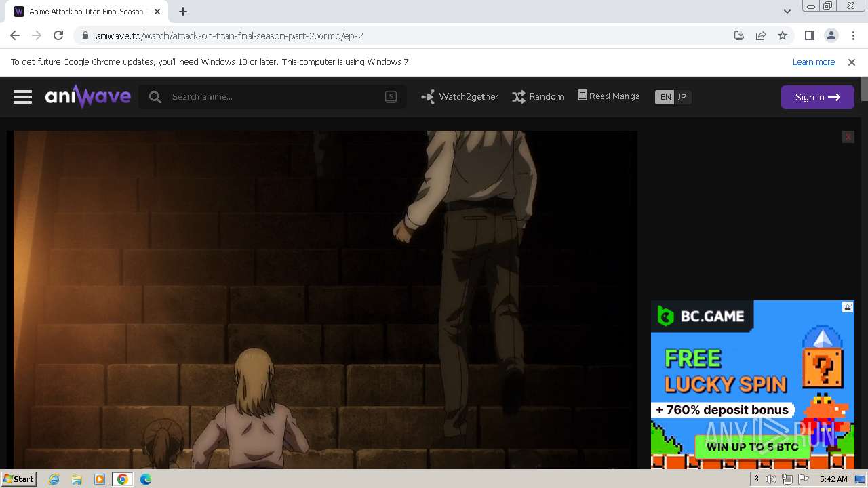Open the network tray icon
This screenshot has height=488, width=868.
click(787, 479)
